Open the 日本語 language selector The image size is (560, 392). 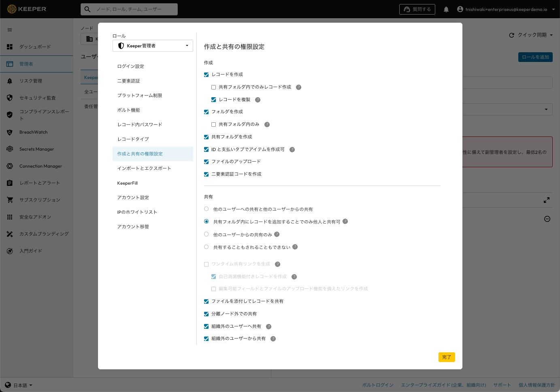[x=19, y=385]
